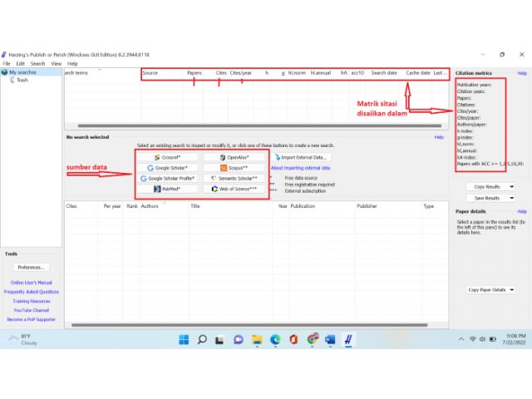This screenshot has height=399, width=532.
Task: Sort searches by hI,norm column
Action: 297,73
